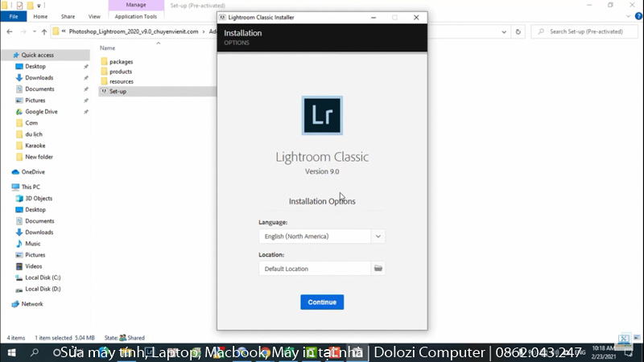The width and height of the screenshot is (644, 362).
Task: Click the Windows Start button
Action: (x=11, y=352)
